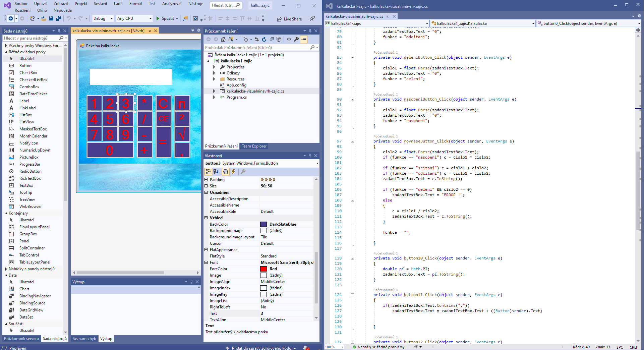
Task: Expand the Properties node in solution tree
Action: click(214, 67)
